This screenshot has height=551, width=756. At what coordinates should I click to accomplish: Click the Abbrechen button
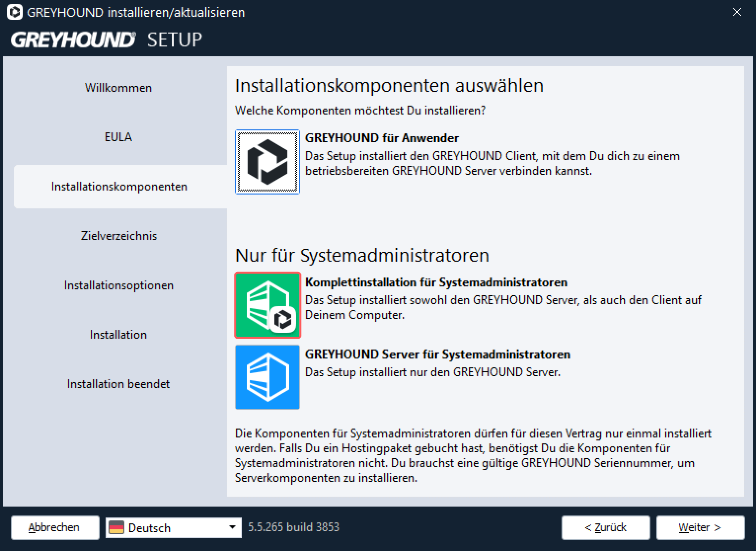point(54,528)
